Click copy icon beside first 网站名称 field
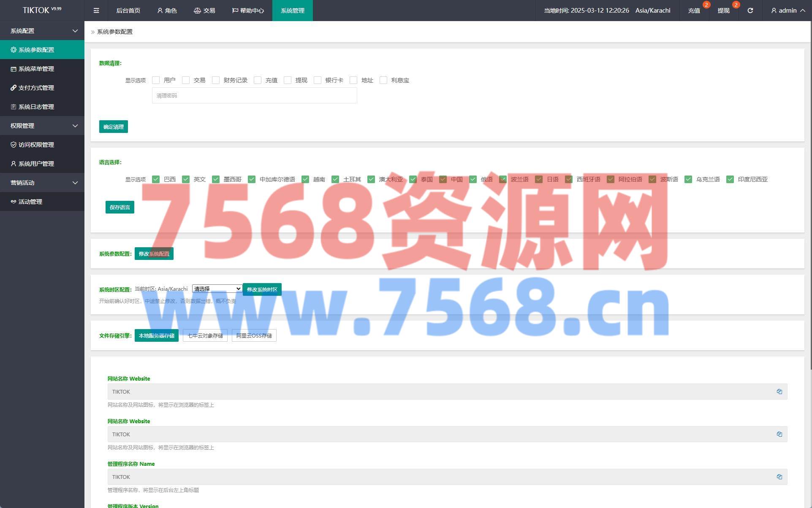 coord(779,392)
